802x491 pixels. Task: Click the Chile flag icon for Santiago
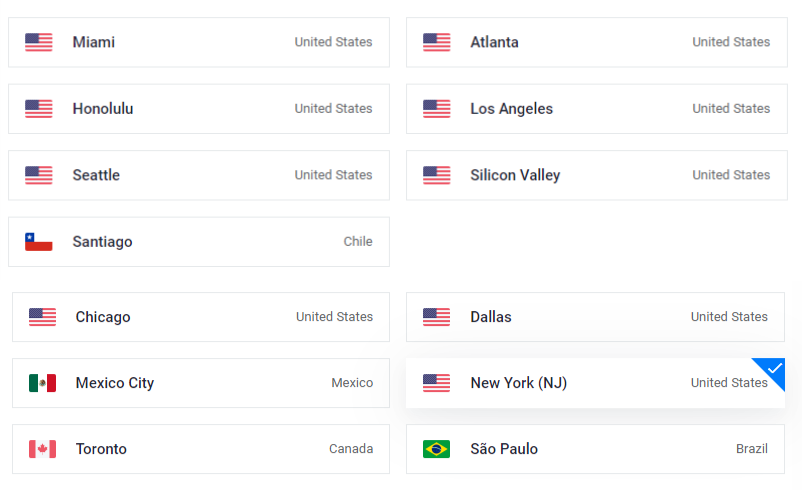pyautogui.click(x=39, y=241)
